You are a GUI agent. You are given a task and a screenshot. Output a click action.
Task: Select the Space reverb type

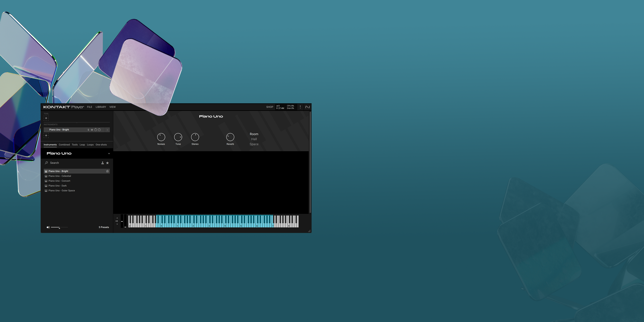tap(254, 144)
